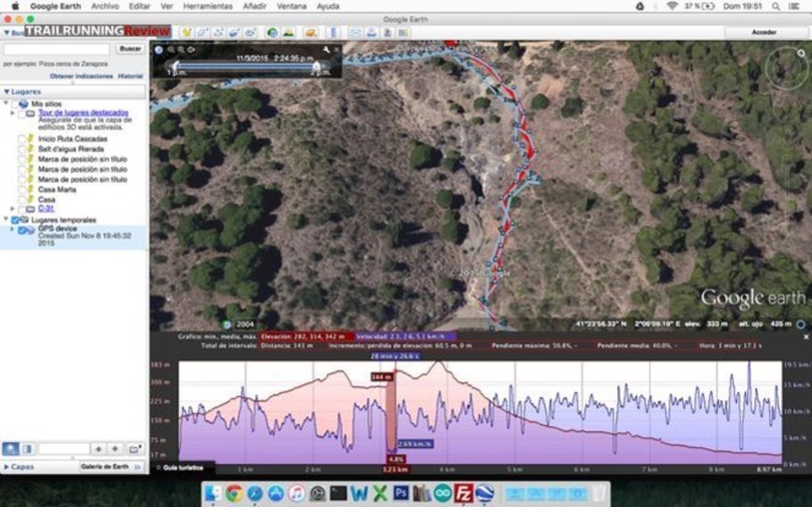The image size is (812, 507).
Task: Click the Email toolbar icon
Action: click(355, 33)
